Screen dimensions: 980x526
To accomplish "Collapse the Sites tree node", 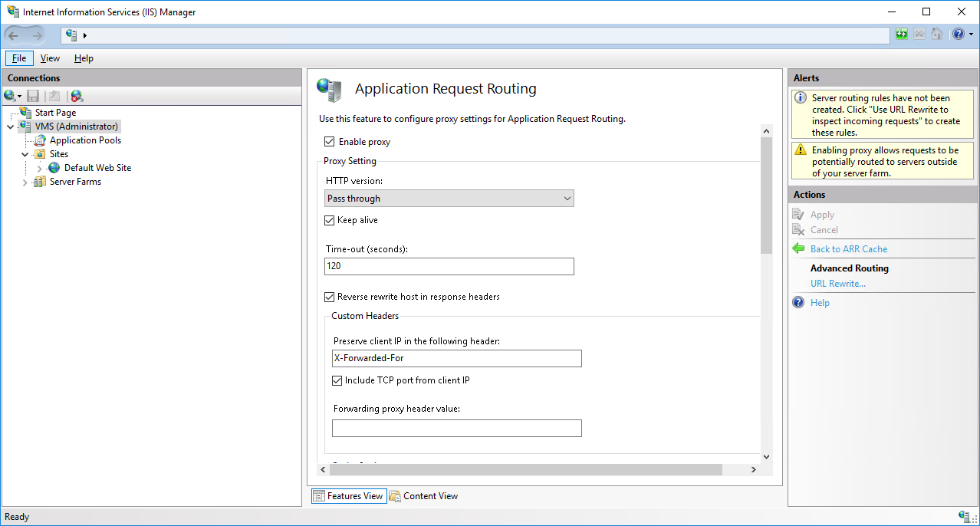I will (x=25, y=154).
